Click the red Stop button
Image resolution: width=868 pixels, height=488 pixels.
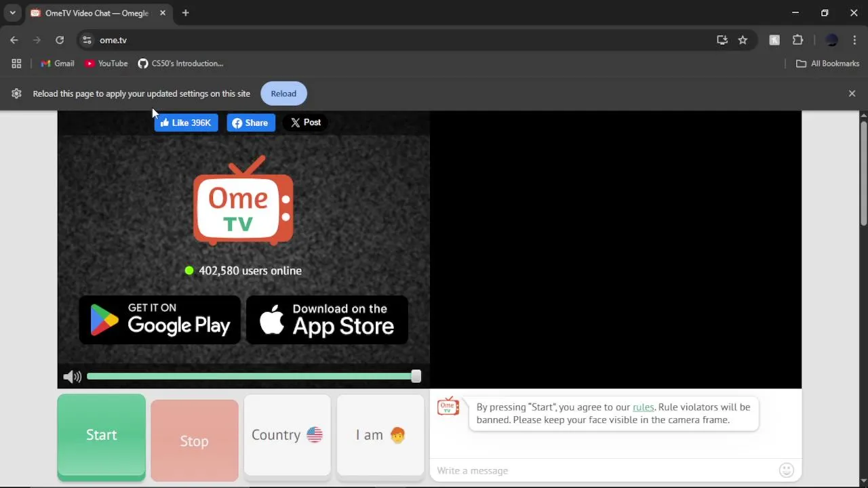coord(194,441)
